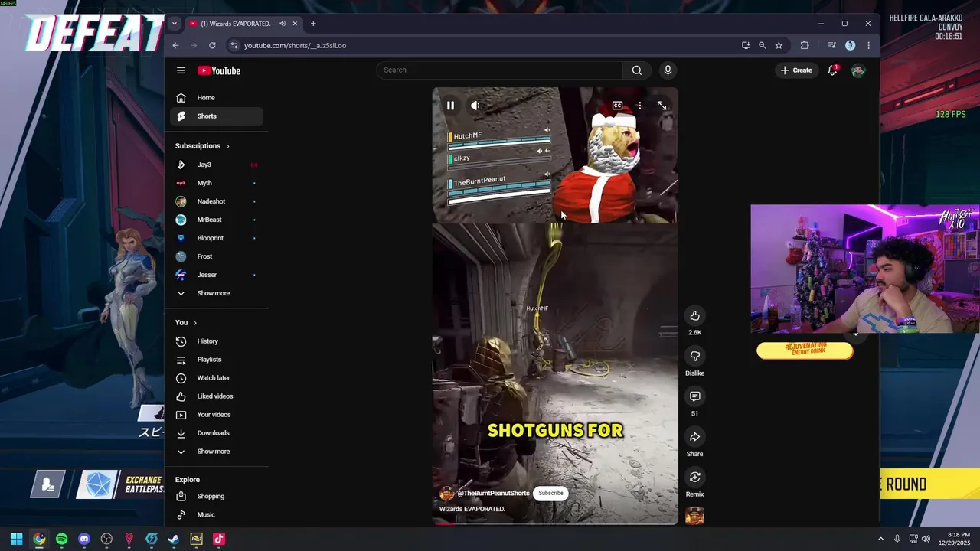Go to Home in the sidebar
The image size is (980, 551).
217,98
